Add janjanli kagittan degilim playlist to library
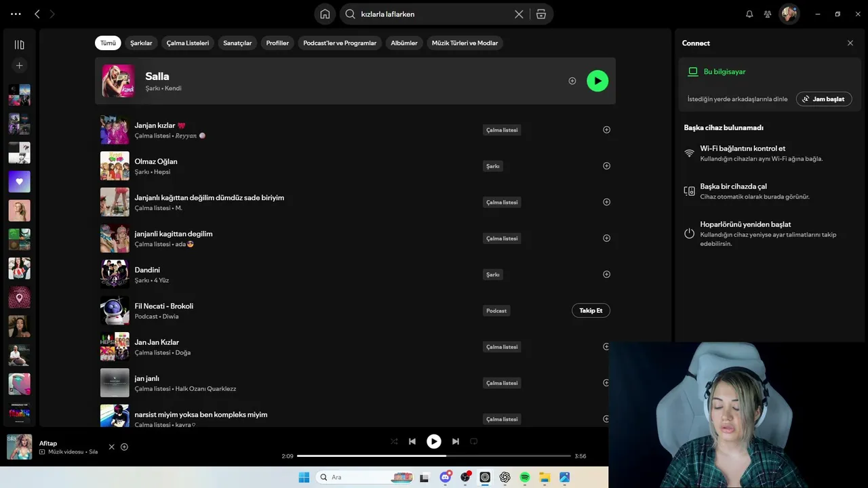Screen dimensions: 868x488 pos(606,238)
